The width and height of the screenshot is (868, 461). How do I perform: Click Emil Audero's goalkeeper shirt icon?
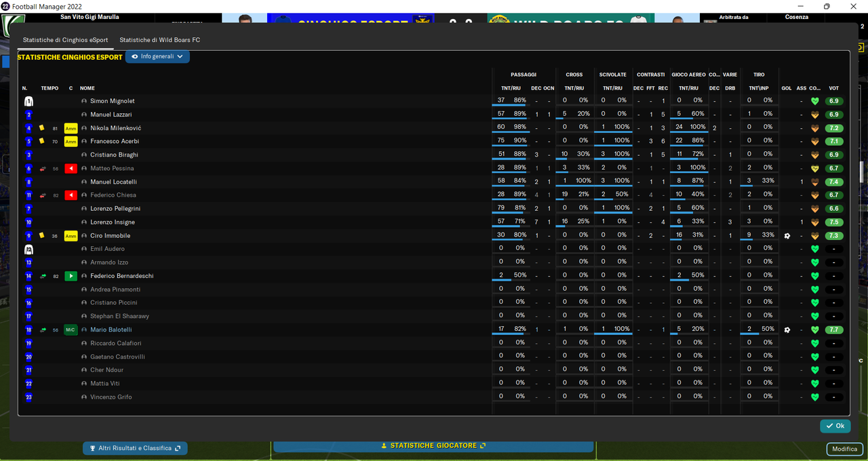28,249
